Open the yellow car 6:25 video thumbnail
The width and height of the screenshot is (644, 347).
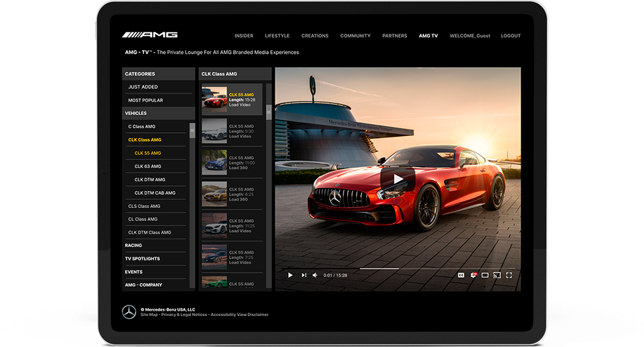(x=215, y=194)
